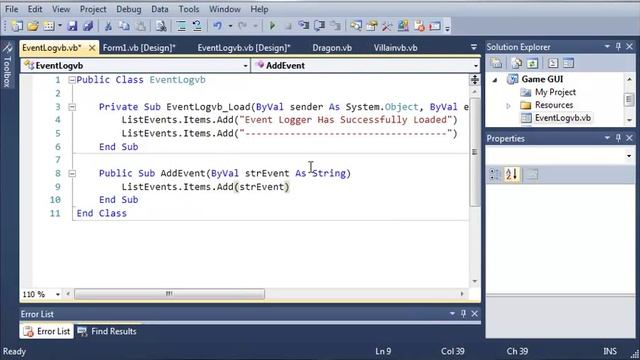Toggle Categorized view in Properties panel
This screenshot has width=640, height=360.
click(495, 174)
